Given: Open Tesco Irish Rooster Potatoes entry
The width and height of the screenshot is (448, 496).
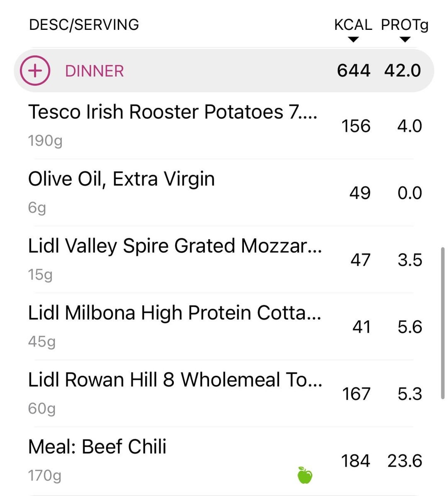Looking at the screenshot, I should click(x=173, y=112).
